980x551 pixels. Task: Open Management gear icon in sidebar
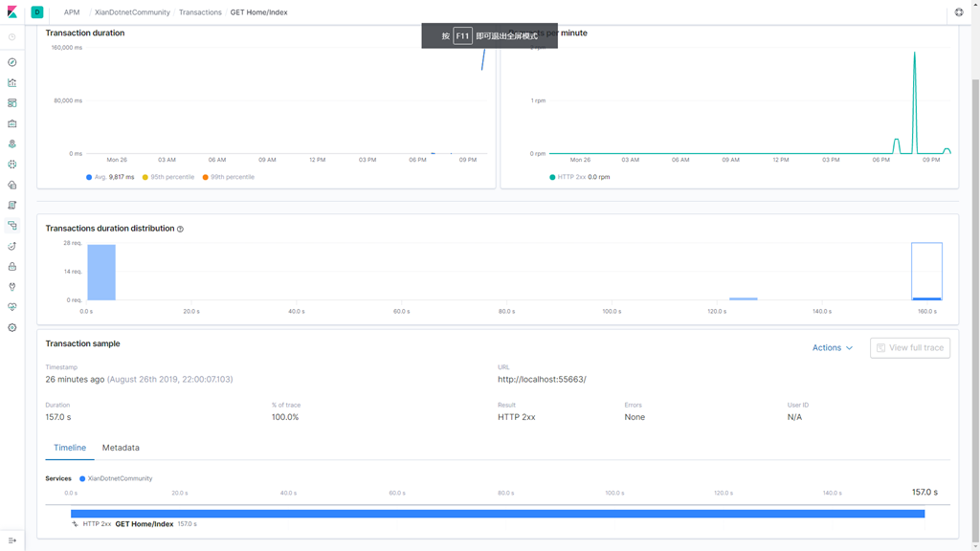[x=11, y=327]
